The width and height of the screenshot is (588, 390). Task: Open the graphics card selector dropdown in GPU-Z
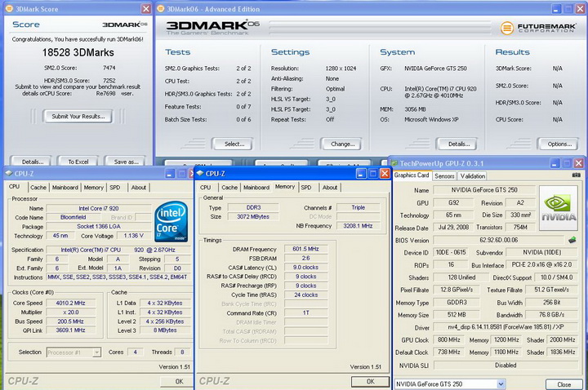501,384
